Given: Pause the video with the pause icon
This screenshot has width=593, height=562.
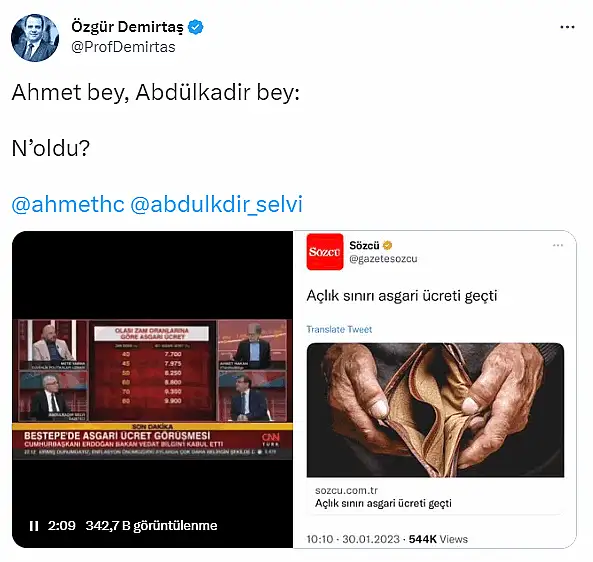Looking at the screenshot, I should pos(34,526).
